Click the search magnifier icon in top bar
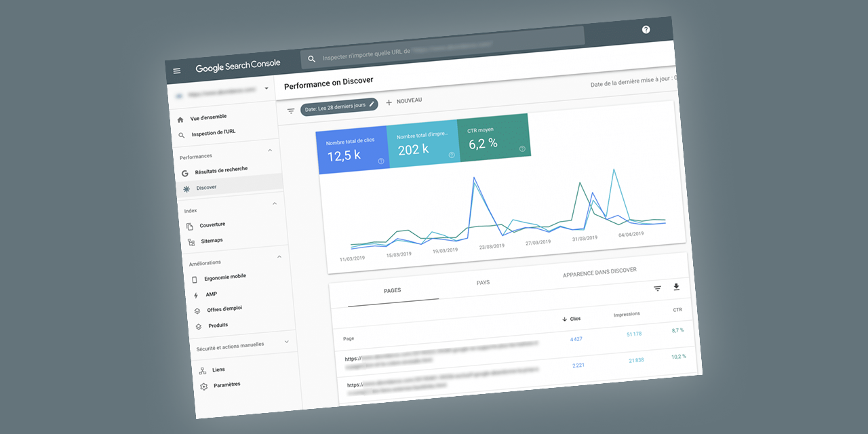868x434 pixels. click(312, 59)
